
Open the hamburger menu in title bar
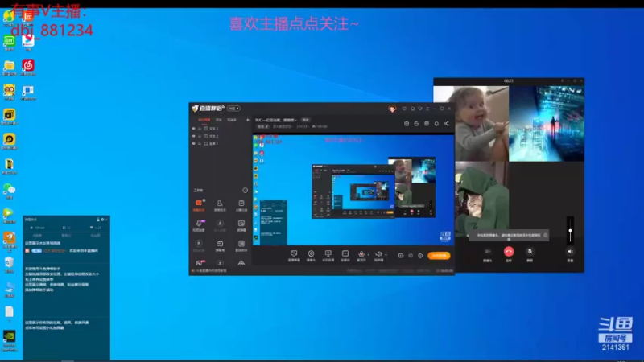(427, 109)
